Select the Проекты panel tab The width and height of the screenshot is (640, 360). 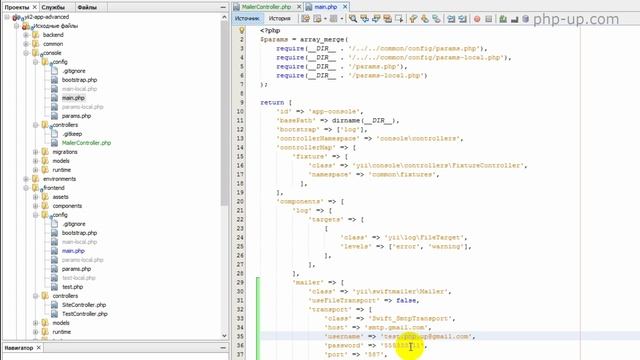17,7
